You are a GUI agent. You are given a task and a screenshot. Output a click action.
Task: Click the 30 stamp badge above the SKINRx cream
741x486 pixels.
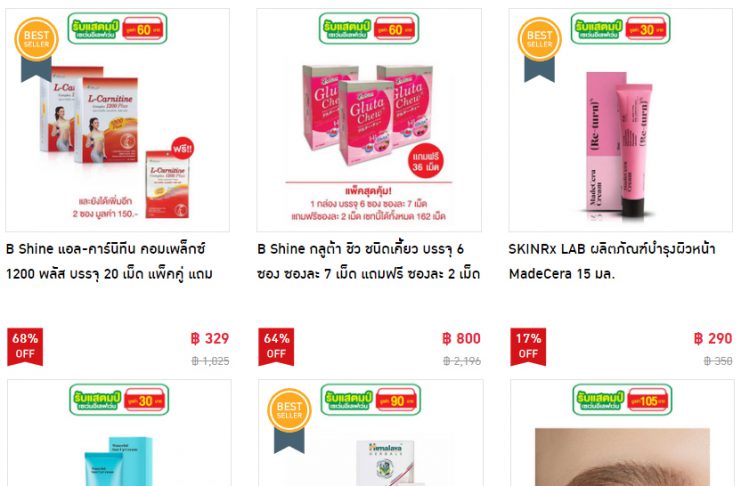[620, 28]
